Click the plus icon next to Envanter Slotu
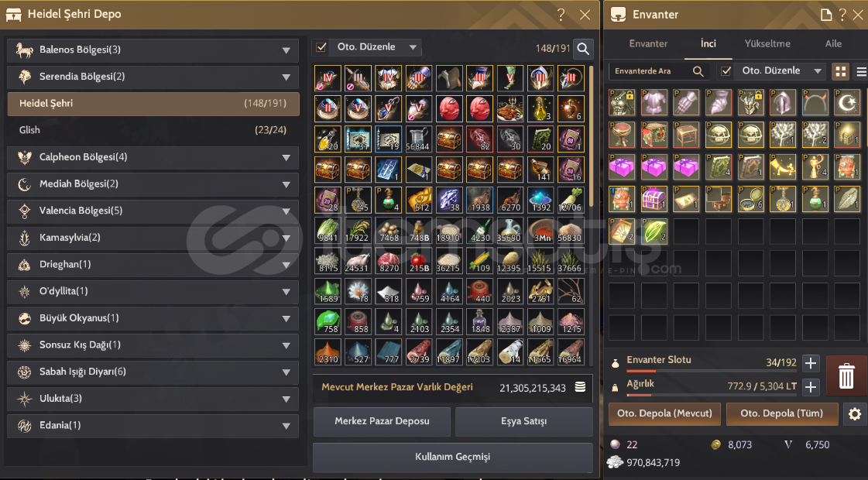The image size is (868, 480). point(811,363)
